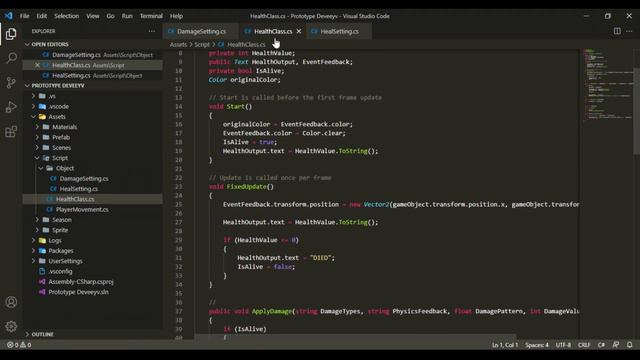Open the Selection menu
The height and width of the screenshot is (360, 640).
coord(67,16)
